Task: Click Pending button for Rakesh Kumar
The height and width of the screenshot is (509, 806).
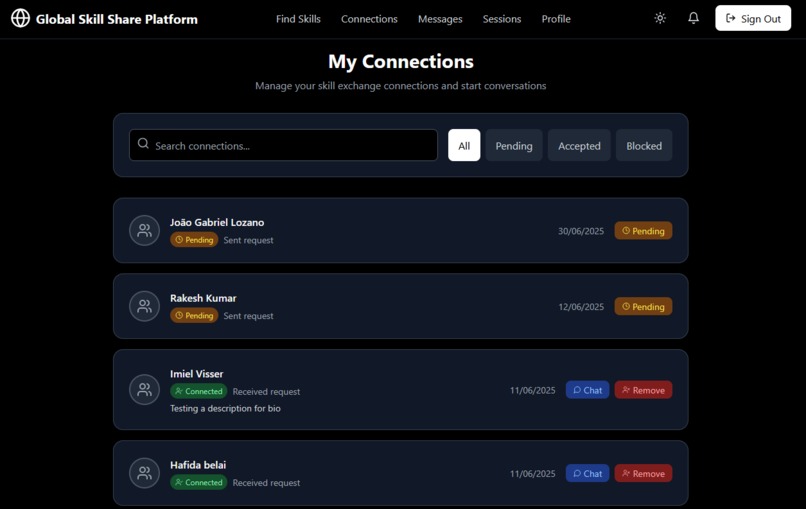Action: point(643,306)
